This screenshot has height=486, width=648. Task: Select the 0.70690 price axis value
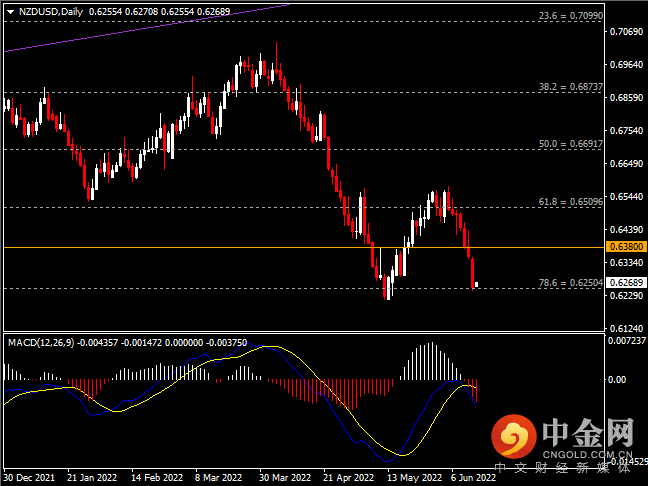[627, 31]
